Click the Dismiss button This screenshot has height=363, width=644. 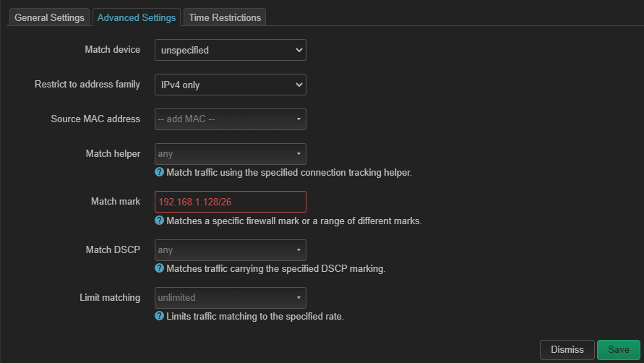tap(567, 349)
